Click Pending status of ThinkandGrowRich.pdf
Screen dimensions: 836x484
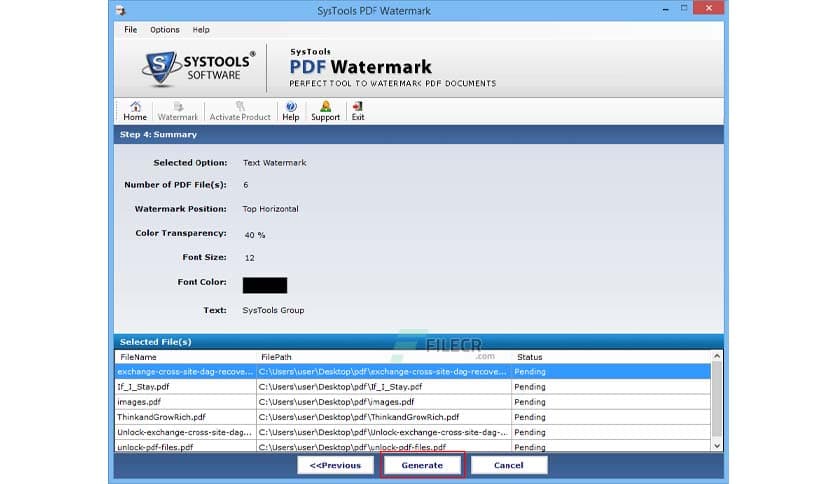(x=530, y=417)
